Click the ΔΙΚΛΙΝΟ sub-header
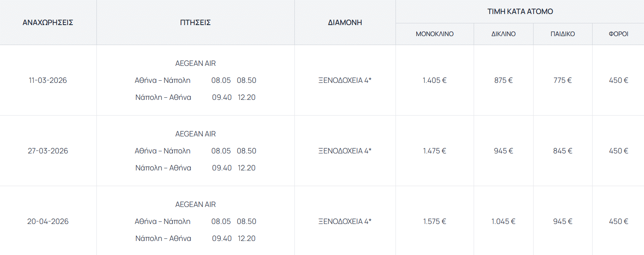Screen dimensions: 644x255 [x=503, y=34]
